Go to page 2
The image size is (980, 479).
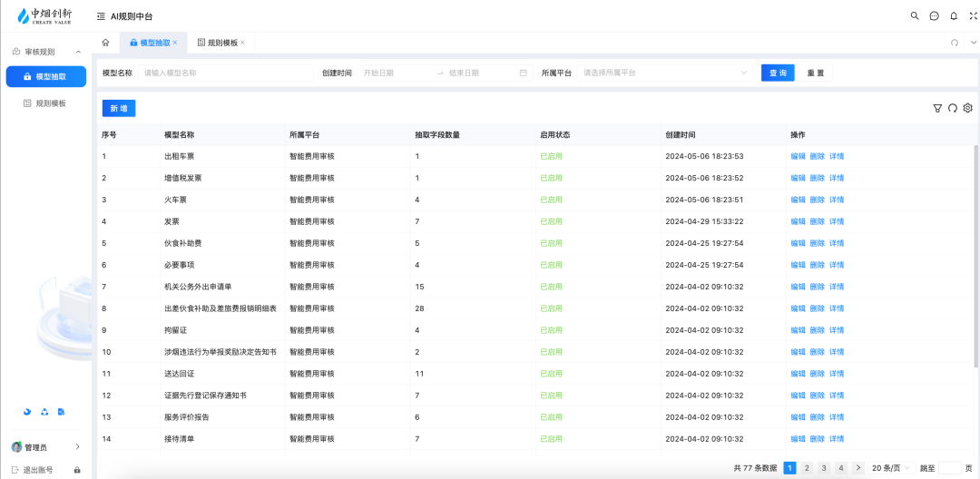click(x=807, y=468)
